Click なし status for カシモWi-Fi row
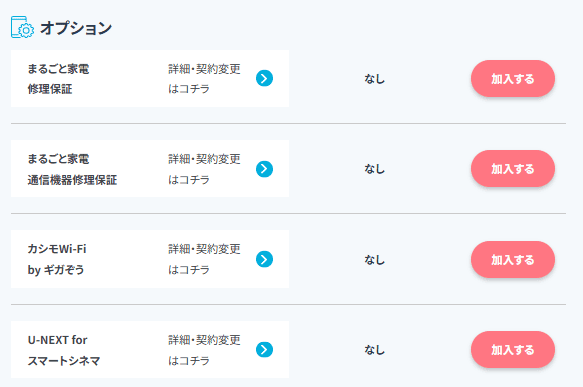 [374, 259]
